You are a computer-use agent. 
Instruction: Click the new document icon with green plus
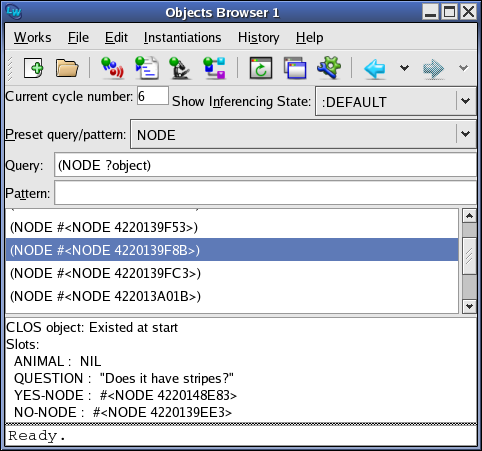point(33,68)
